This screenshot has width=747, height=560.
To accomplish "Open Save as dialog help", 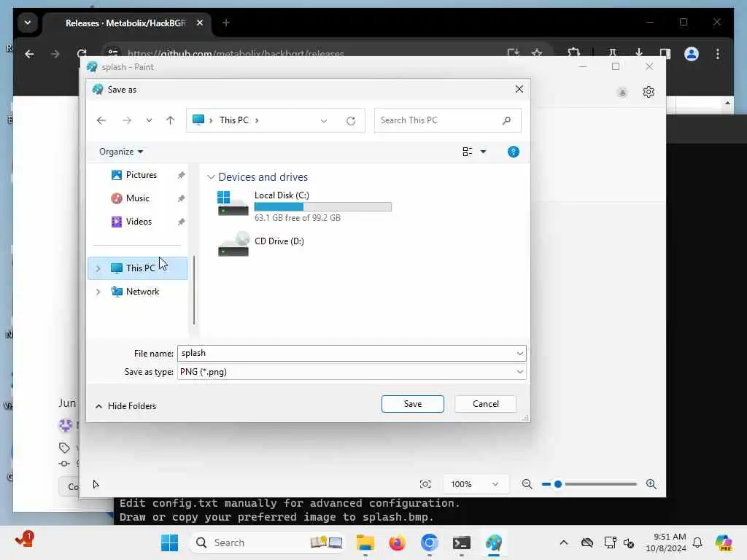I will pyautogui.click(x=513, y=152).
